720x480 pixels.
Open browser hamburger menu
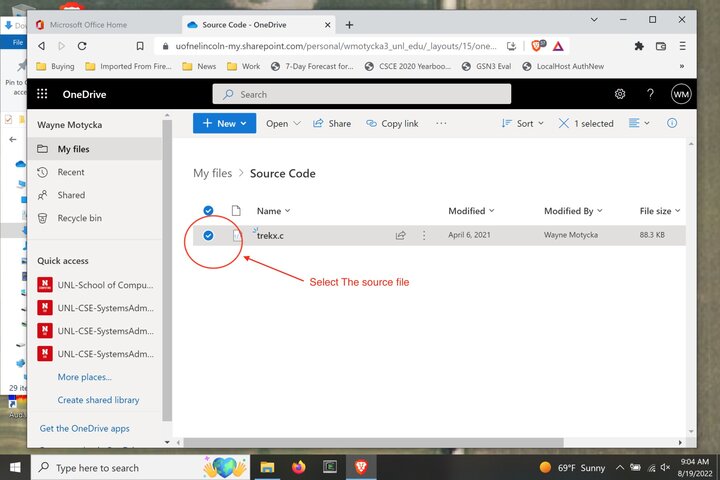[682, 46]
